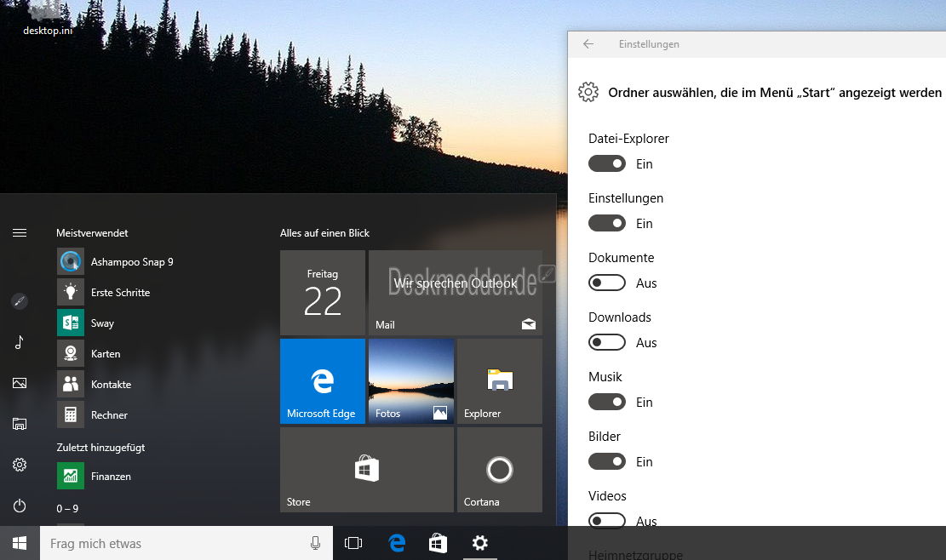Disable the Musik toggle

[x=607, y=402]
